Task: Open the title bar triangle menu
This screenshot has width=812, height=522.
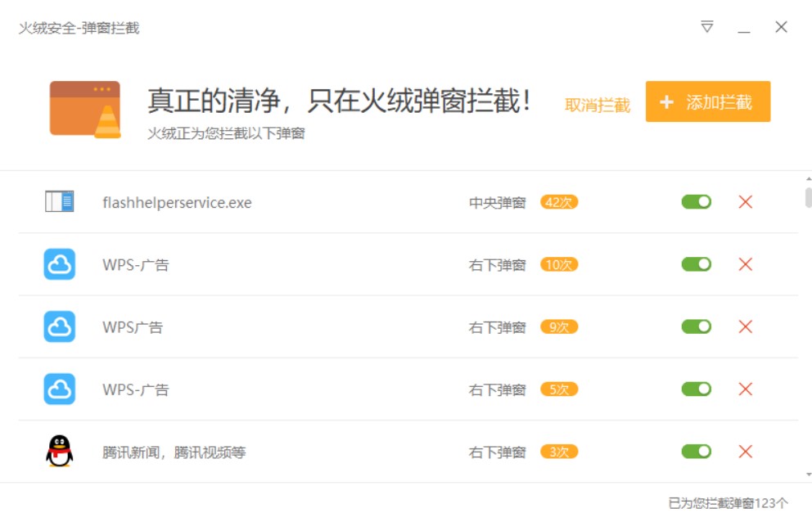Action: tap(707, 26)
